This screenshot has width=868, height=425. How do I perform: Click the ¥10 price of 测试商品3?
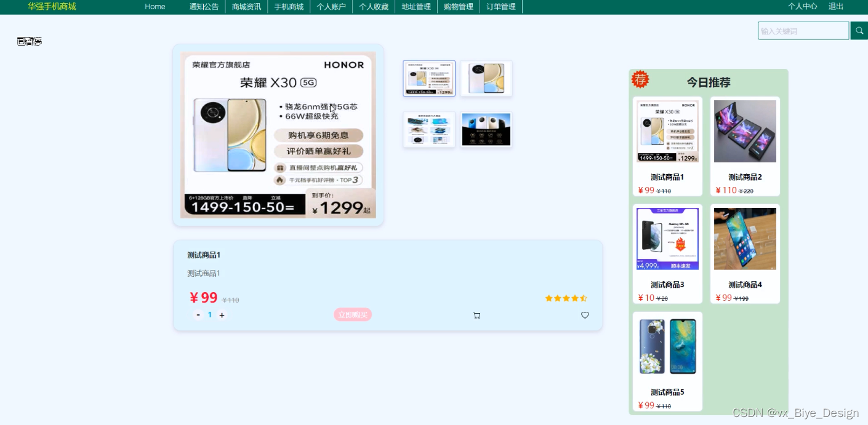(x=646, y=298)
